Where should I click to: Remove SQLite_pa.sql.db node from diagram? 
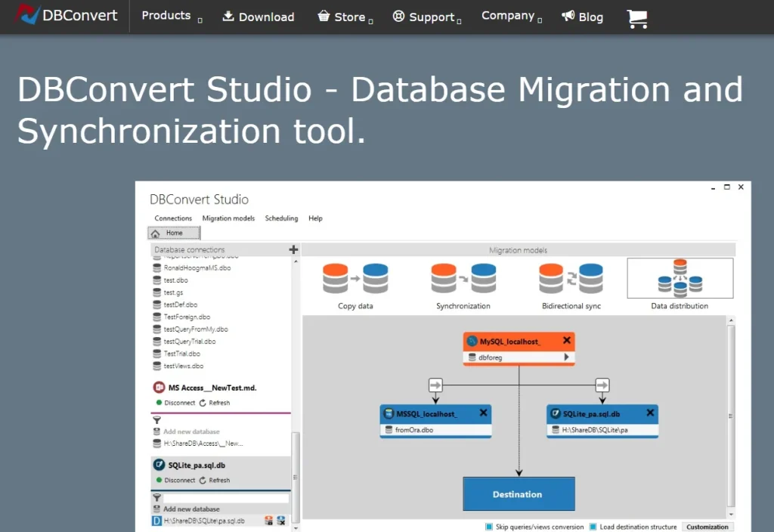point(650,413)
